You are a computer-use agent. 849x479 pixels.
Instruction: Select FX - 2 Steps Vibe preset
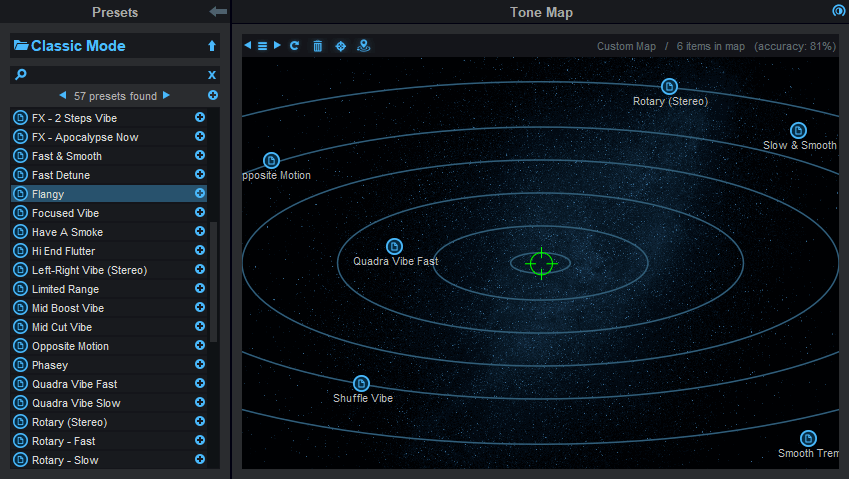click(109, 117)
